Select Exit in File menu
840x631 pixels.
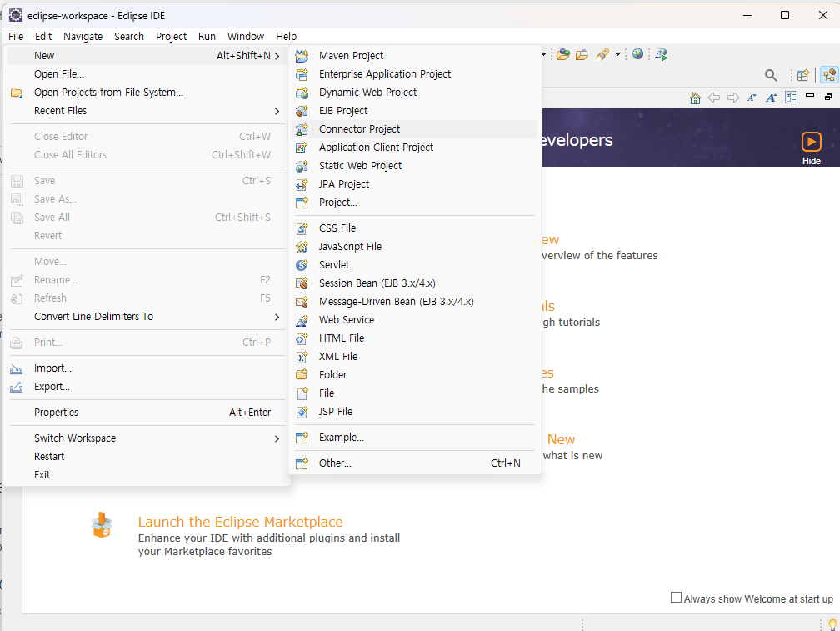point(146,474)
